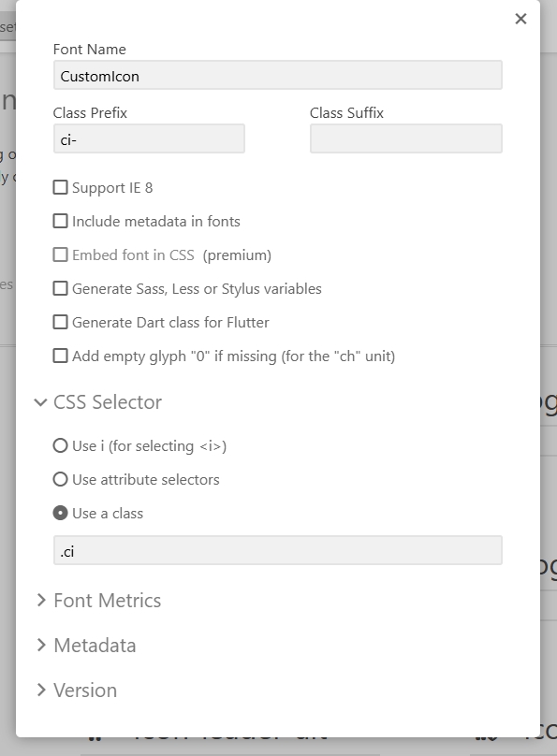This screenshot has width=557, height=756.
Task: Enable Add empty glyph "0" option
Action: pos(60,356)
